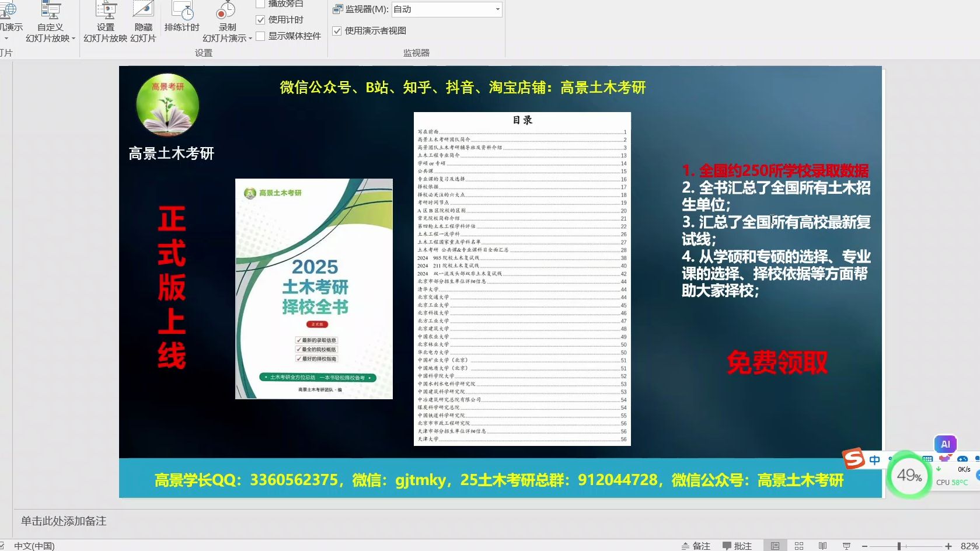Image resolution: width=980 pixels, height=551 pixels.
Task: Click the 0K/s network speed readout
Action: [964, 469]
